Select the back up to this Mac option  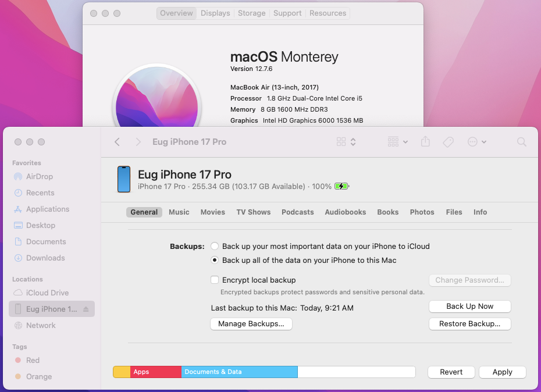(215, 260)
